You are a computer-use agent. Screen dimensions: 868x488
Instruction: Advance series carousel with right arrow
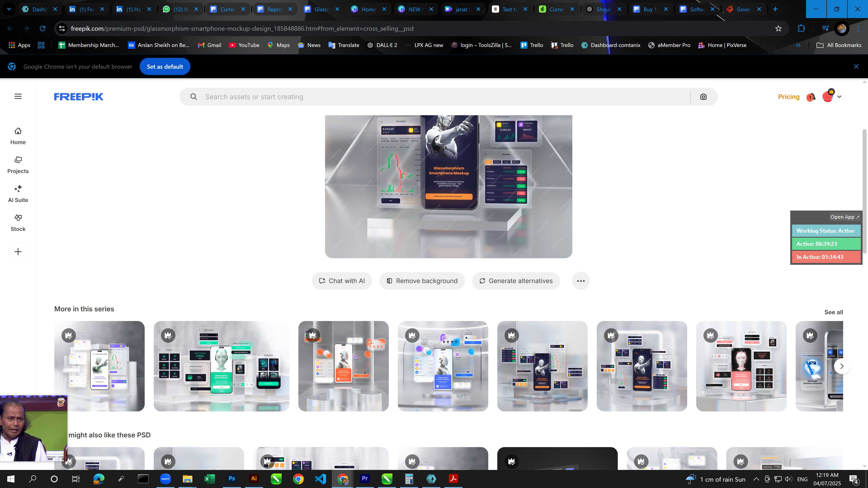(842, 366)
